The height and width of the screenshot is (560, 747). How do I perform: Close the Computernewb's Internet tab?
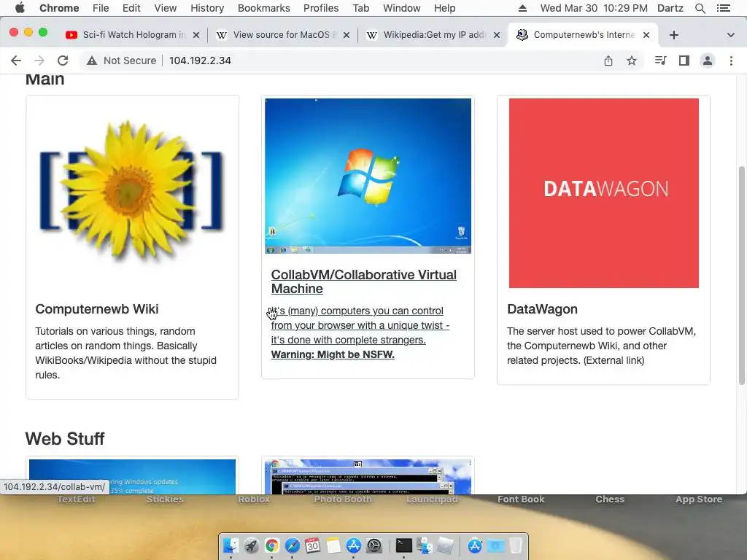pos(646,35)
